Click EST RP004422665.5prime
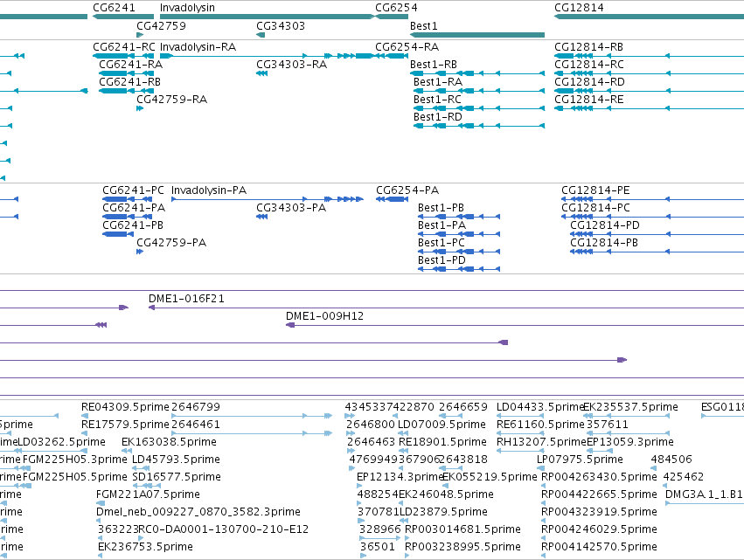Screen dimensions: 744x560 point(599,494)
